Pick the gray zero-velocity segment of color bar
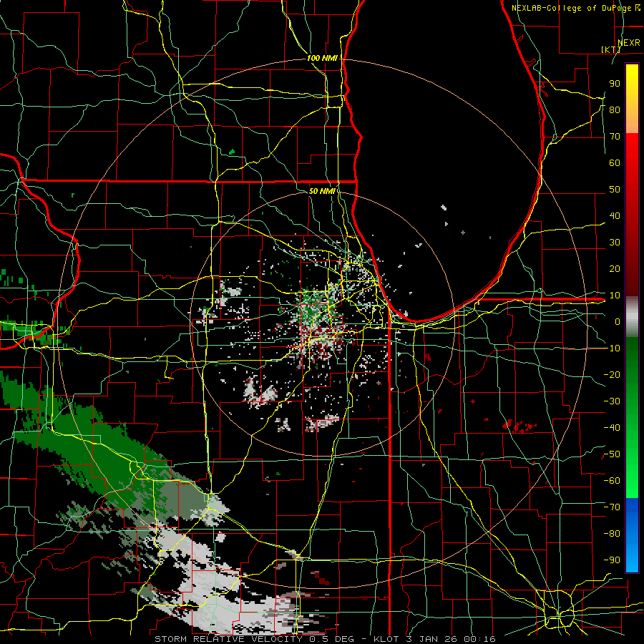 coord(632,316)
